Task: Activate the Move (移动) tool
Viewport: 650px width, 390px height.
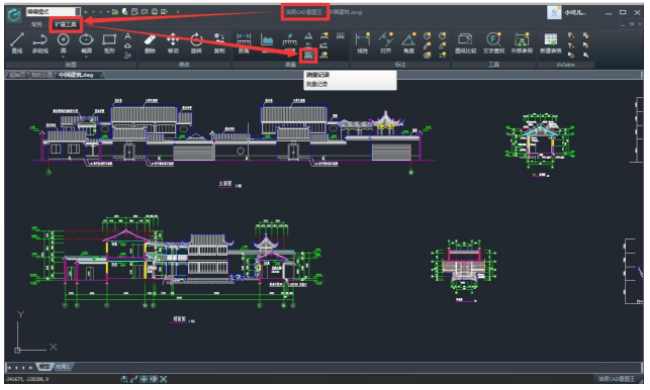Action: (173, 43)
